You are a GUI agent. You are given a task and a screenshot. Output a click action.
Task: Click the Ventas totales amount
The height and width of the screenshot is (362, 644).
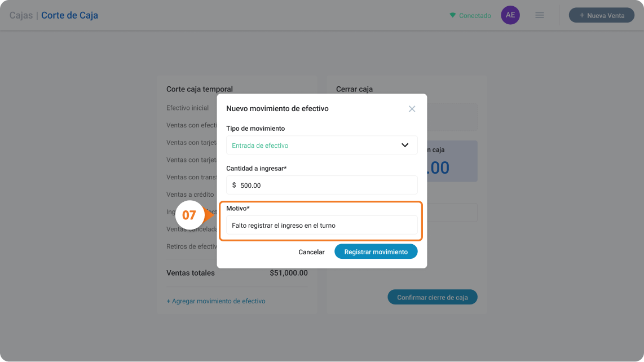pos(289,273)
